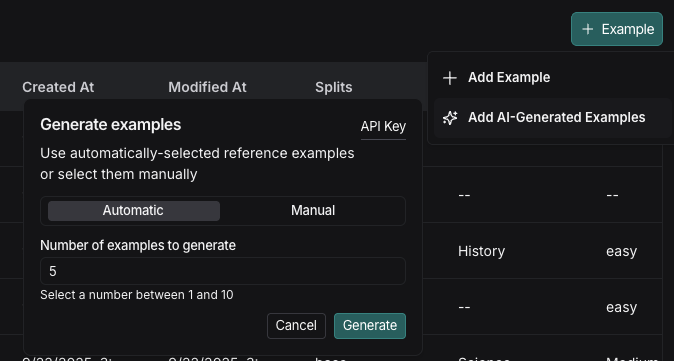Click the Splits column header
674x361 pixels.
[334, 87]
